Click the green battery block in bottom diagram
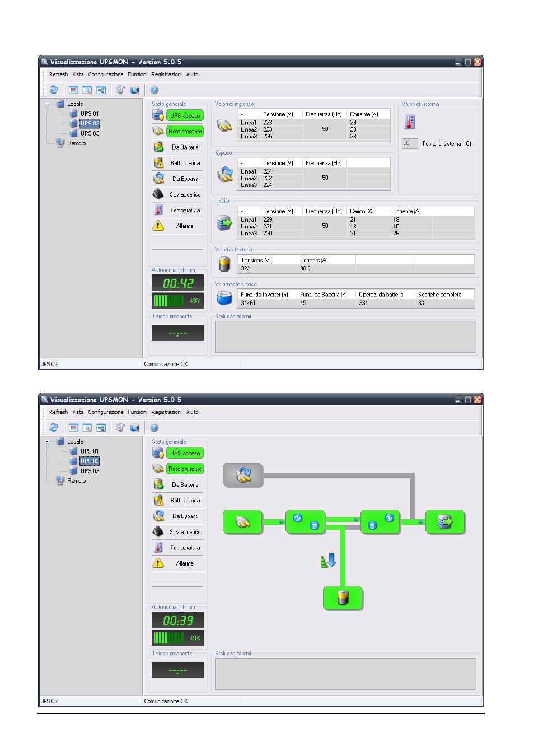The image size is (534, 756). (x=343, y=598)
